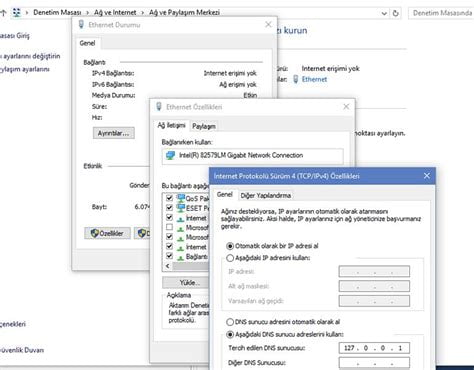Click the QoS component icon
The image size is (474, 370).
[181, 198]
